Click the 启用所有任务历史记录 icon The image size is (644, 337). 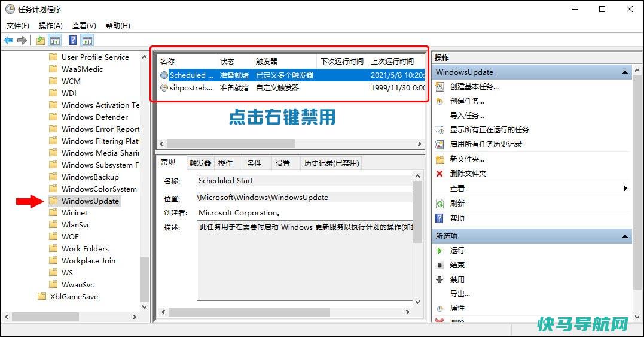[440, 144]
